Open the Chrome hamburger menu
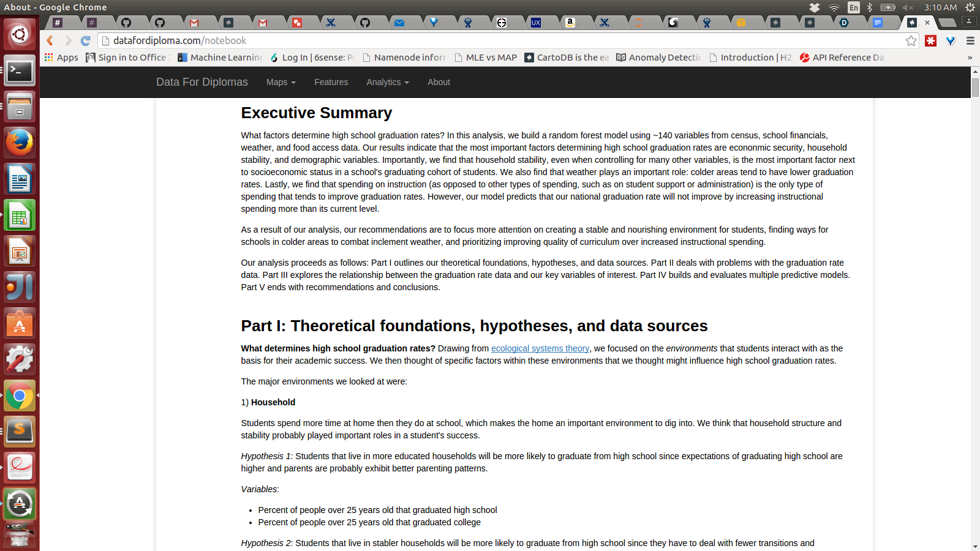 970,40
